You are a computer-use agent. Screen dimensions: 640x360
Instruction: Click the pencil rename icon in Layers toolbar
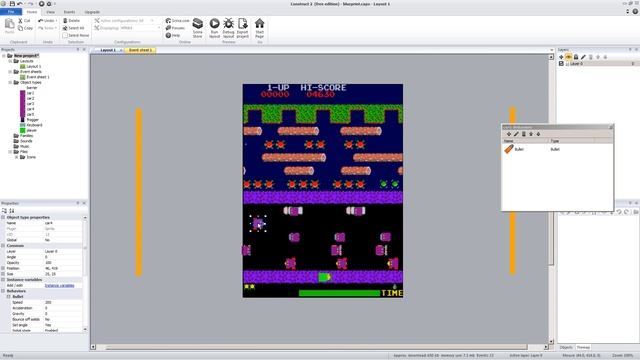583,57
